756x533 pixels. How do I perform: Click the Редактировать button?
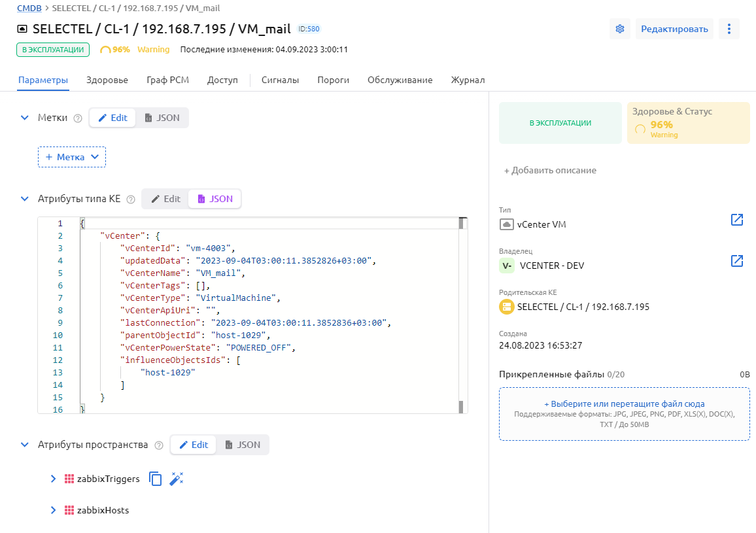[x=674, y=29]
